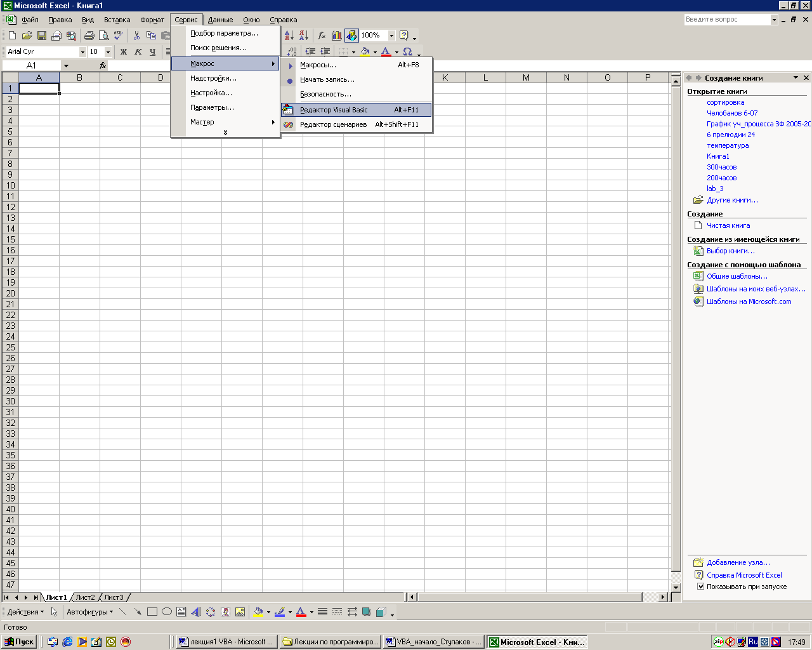812x650 pixels.
Task: Sort descending with the Я-A icon
Action: point(304,36)
